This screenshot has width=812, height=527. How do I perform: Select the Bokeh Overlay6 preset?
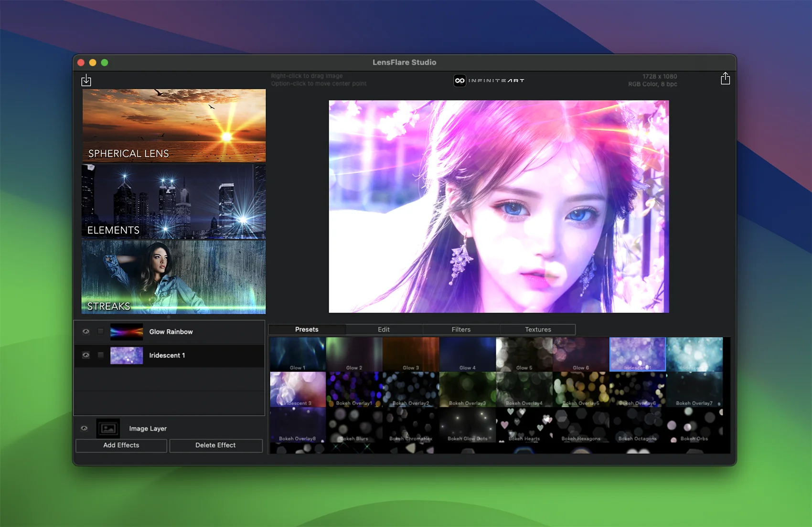pyautogui.click(x=638, y=390)
